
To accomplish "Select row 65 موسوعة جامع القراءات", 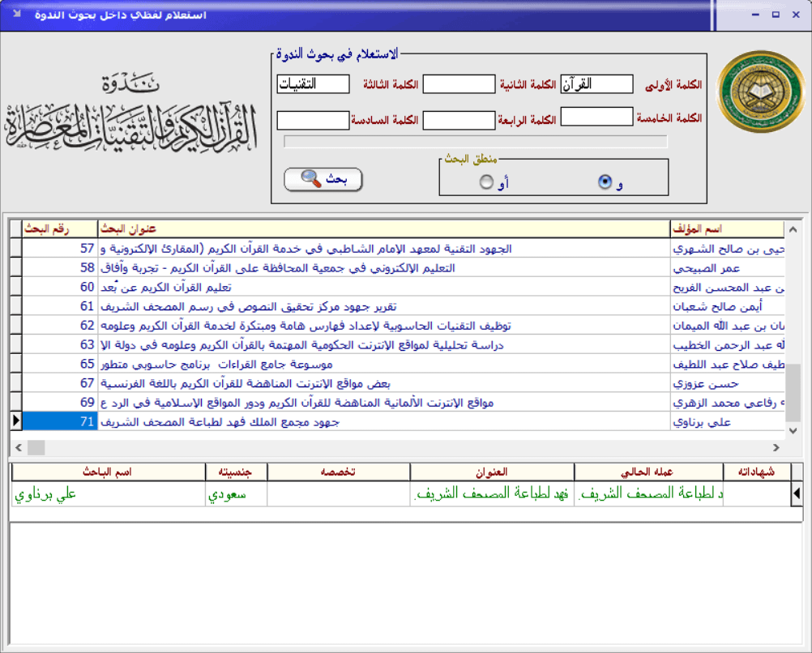I will [398, 364].
